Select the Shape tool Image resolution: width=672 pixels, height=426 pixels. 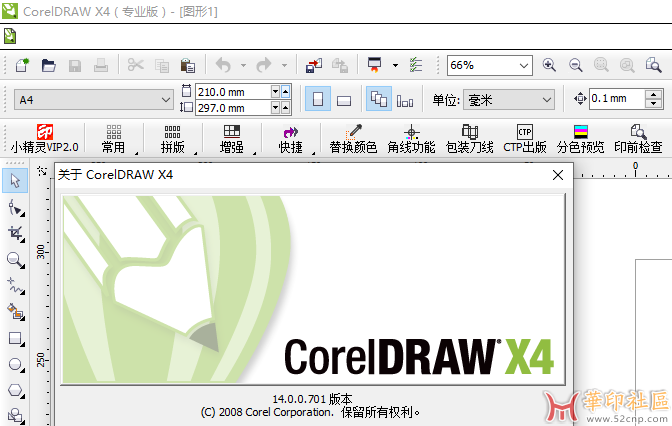(15, 208)
